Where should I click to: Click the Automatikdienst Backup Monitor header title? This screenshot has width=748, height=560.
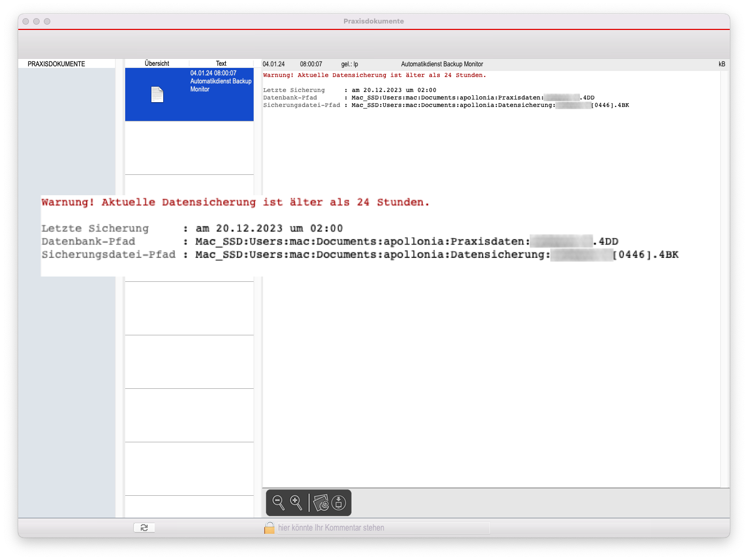coord(442,64)
